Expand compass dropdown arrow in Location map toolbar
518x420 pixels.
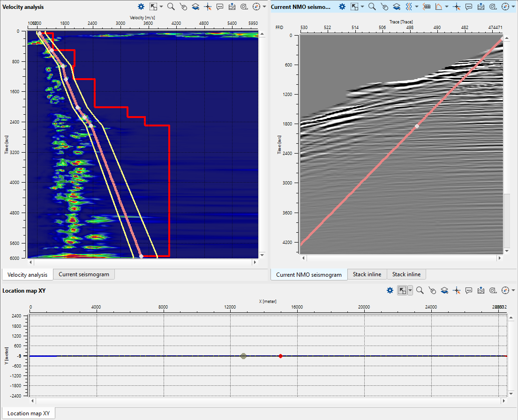[512, 291]
